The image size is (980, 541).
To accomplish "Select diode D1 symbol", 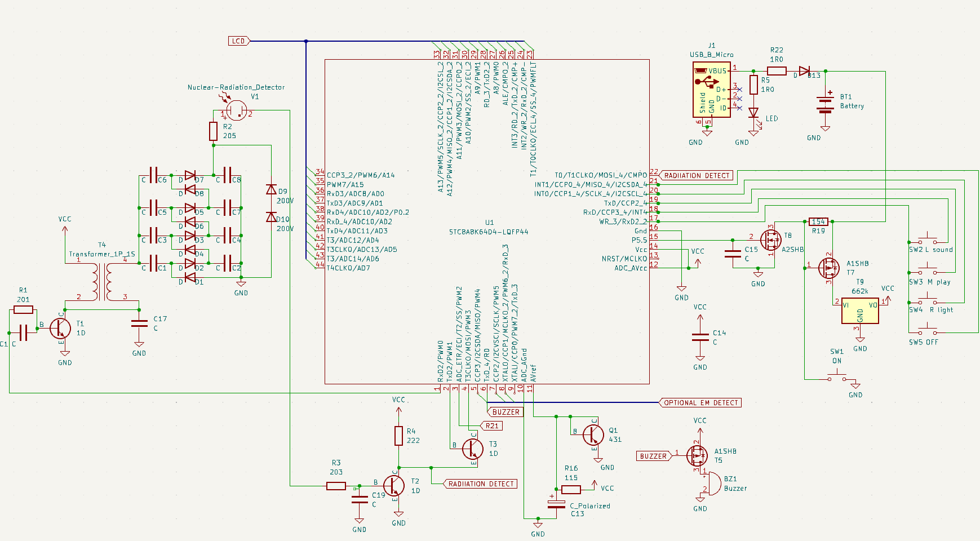I will [190, 277].
